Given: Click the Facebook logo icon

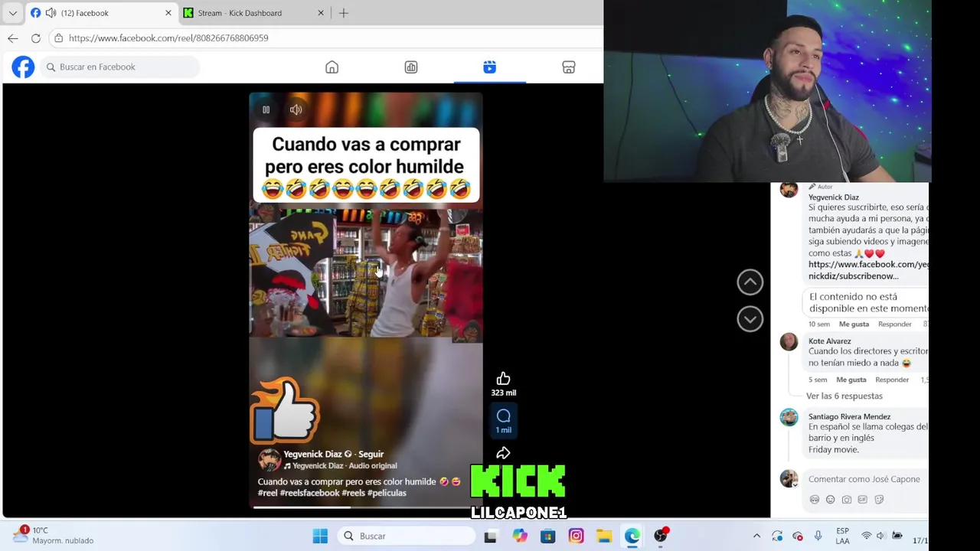Looking at the screenshot, I should coord(23,67).
